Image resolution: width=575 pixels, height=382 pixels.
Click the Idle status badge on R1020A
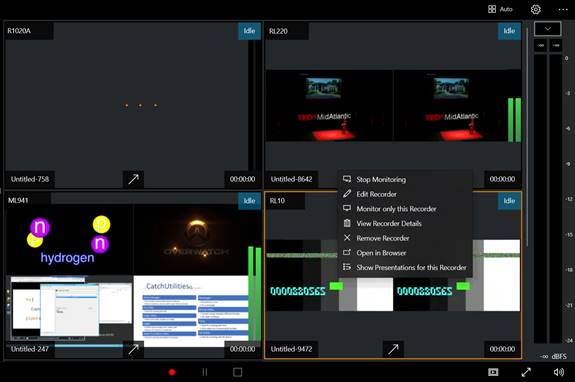click(x=249, y=31)
